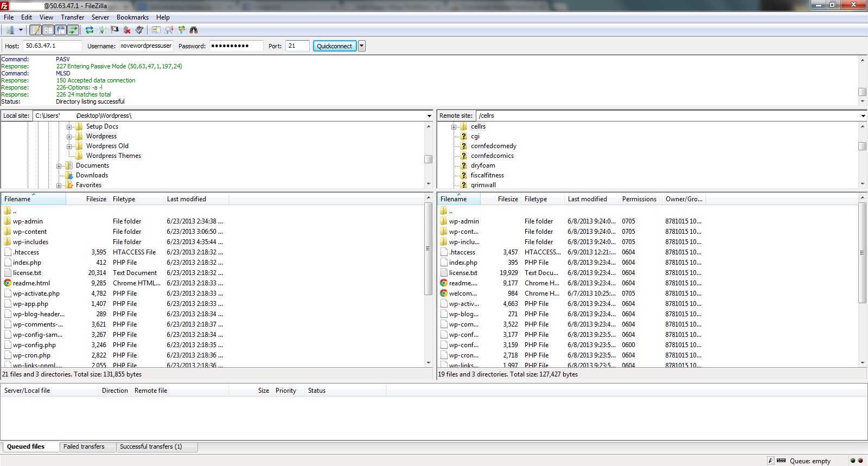This screenshot has width=868, height=466.
Task: Select remote wp-admin folder icon
Action: pyautogui.click(x=444, y=221)
